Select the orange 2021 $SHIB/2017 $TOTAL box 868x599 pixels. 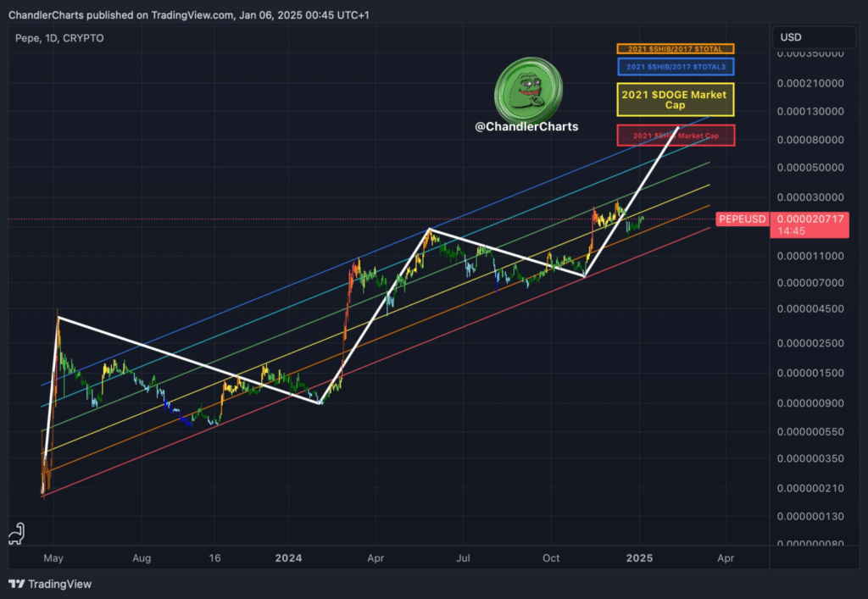(x=675, y=49)
